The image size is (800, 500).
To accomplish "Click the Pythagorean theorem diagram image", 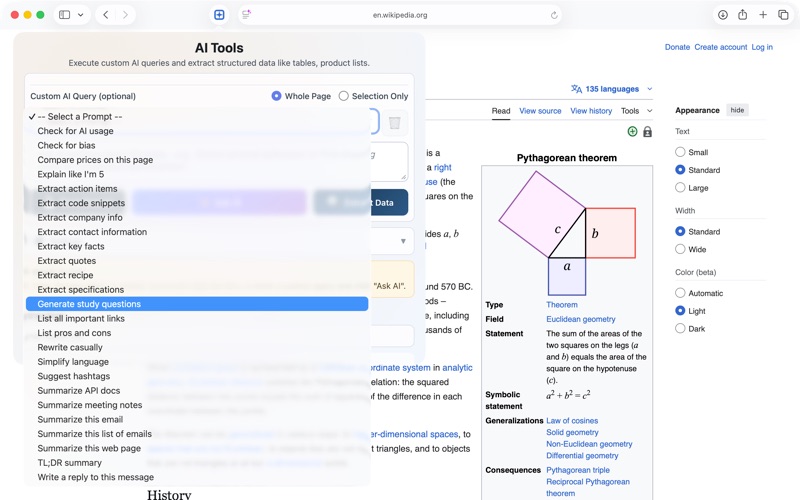I will (567, 233).
